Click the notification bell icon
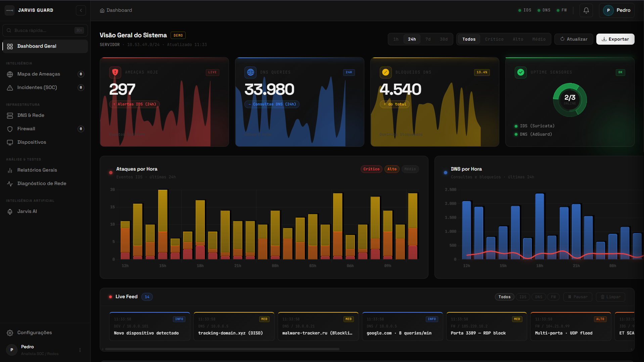Image resolution: width=644 pixels, height=362 pixels. (x=586, y=10)
